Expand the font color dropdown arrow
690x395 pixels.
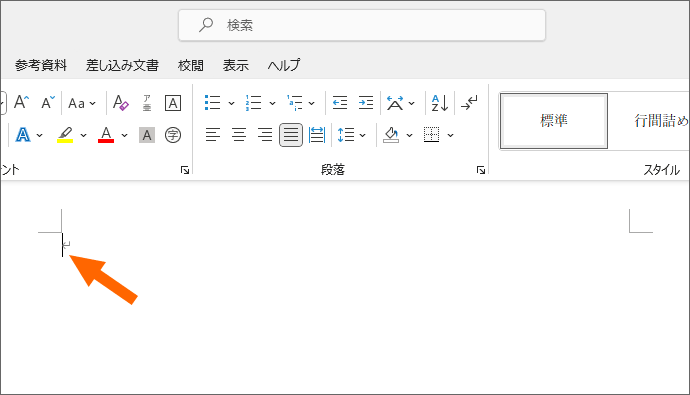125,135
